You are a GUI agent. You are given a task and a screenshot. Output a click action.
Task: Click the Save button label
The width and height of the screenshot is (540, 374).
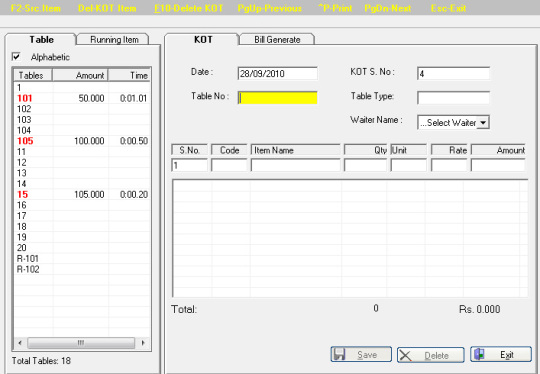[367, 355]
